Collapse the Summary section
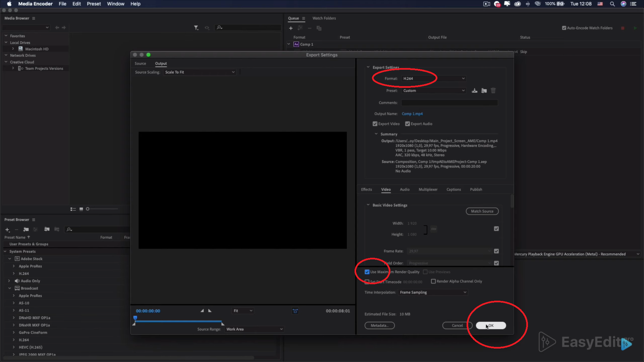This screenshot has width=644, height=362. (x=376, y=134)
